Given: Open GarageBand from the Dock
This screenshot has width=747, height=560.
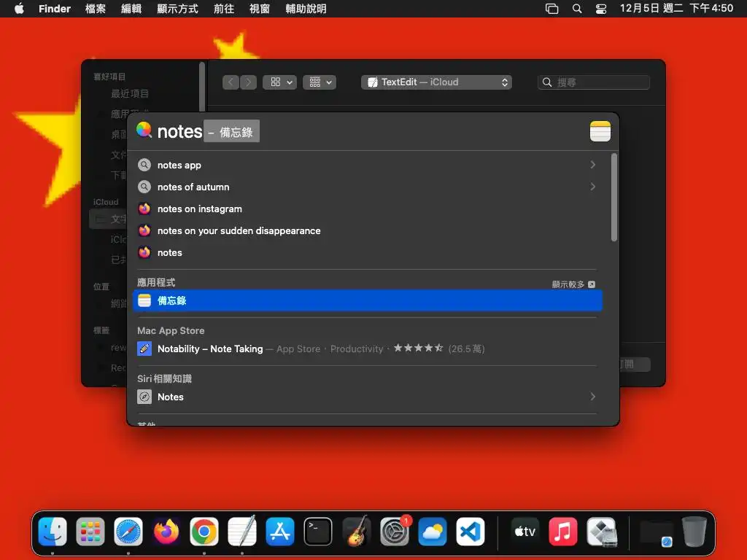Looking at the screenshot, I should [356, 532].
